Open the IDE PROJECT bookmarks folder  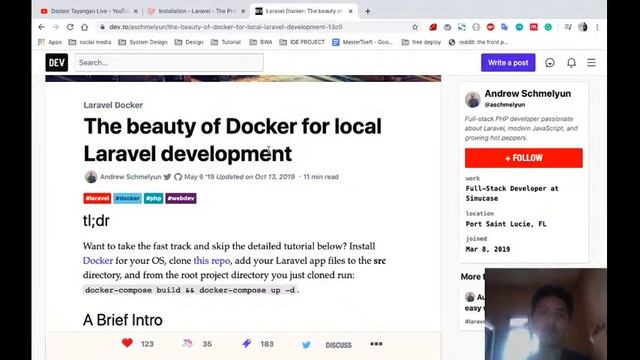tap(302, 42)
